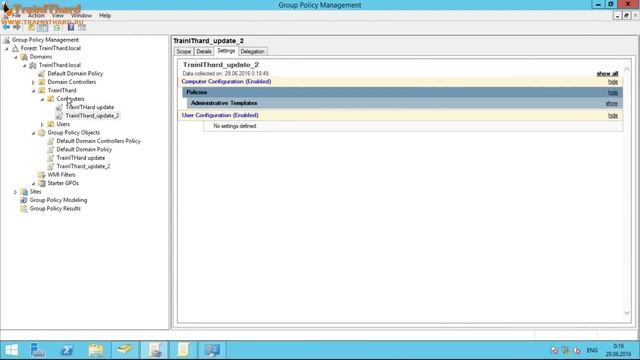Expand the Domain Controllers node

click(33, 82)
